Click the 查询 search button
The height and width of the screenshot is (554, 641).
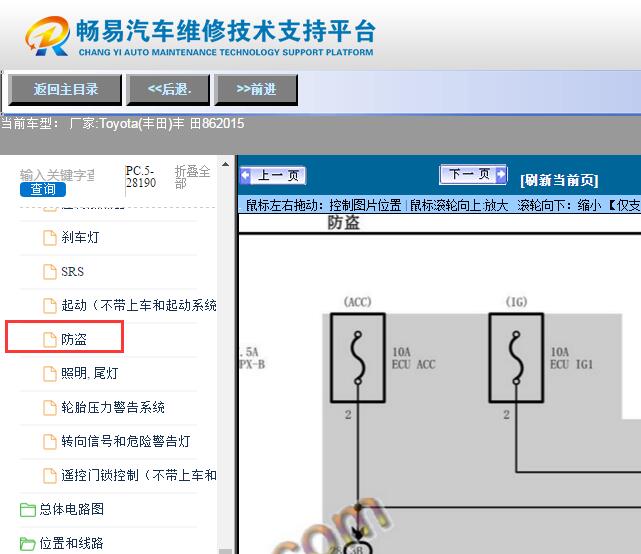click(43, 189)
